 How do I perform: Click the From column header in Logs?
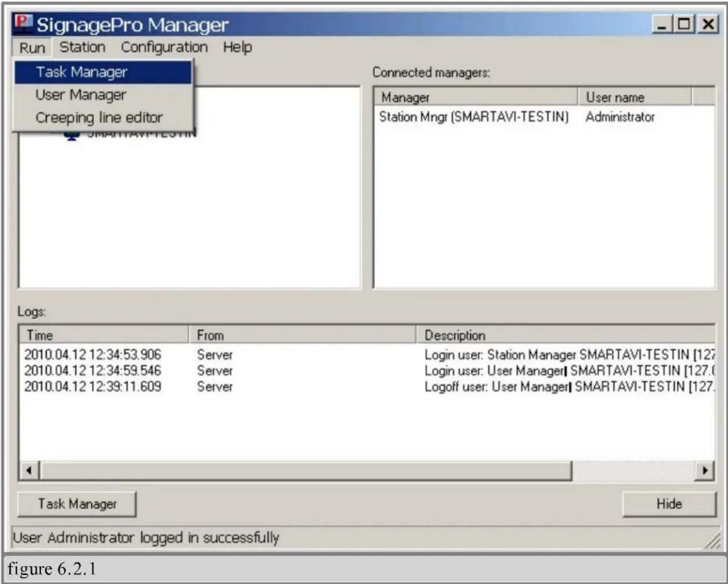(302, 335)
